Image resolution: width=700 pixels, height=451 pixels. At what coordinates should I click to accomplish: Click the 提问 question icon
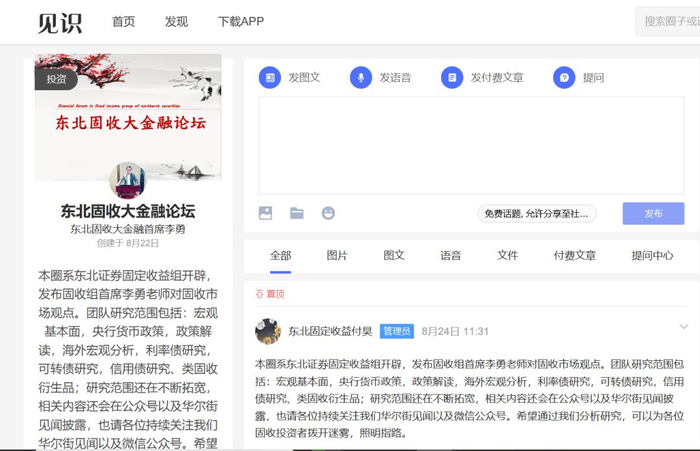564,78
